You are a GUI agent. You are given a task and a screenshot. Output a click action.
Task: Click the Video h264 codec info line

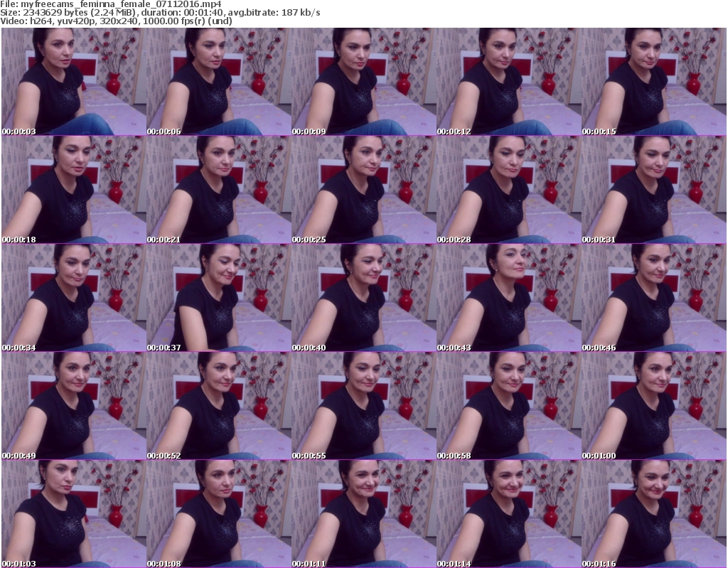[116, 21]
